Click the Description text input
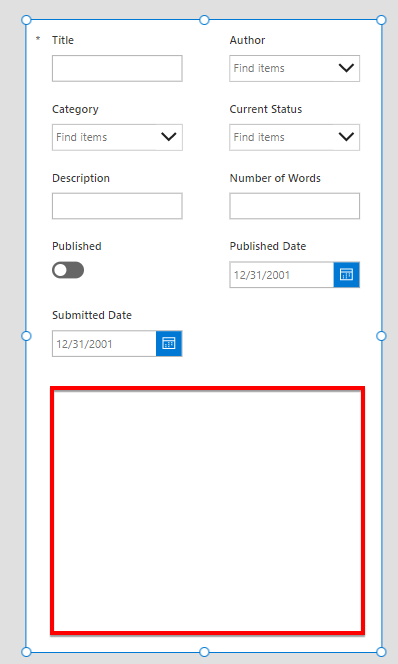398x664 pixels. pos(117,206)
